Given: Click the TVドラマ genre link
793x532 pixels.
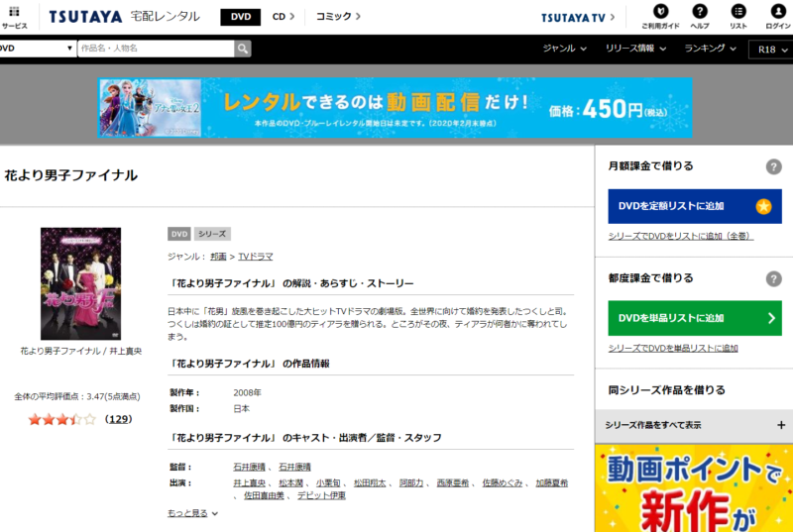Looking at the screenshot, I should (x=256, y=257).
